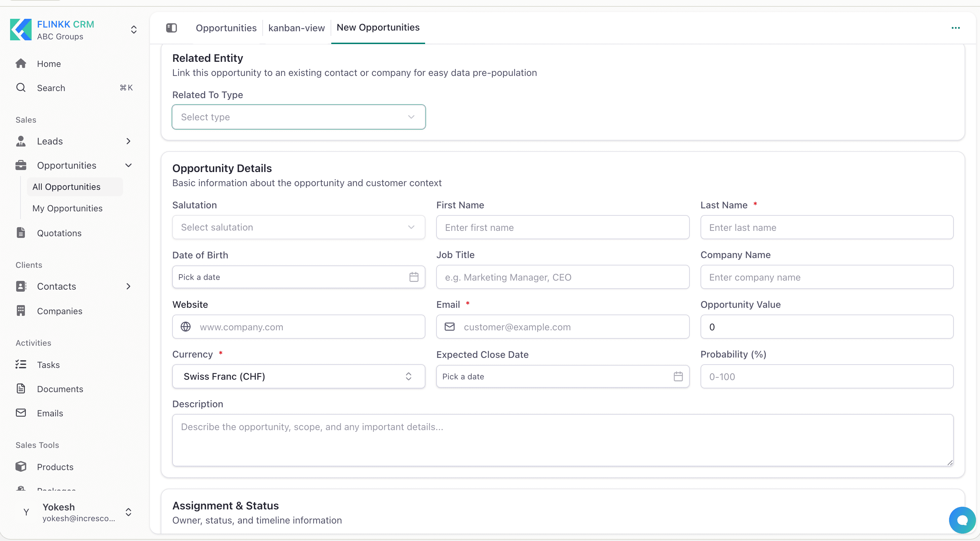The width and height of the screenshot is (980, 541).
Task: Click the Emails envelope icon
Action: tap(21, 413)
